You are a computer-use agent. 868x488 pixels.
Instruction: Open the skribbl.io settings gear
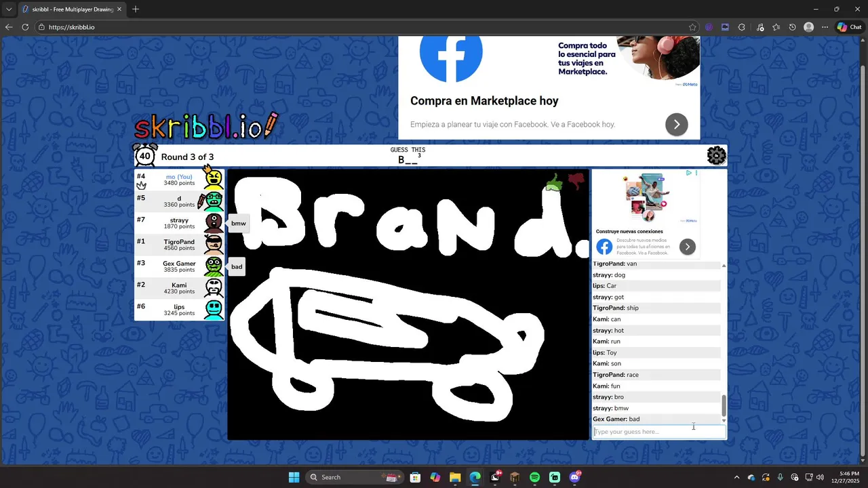(716, 156)
